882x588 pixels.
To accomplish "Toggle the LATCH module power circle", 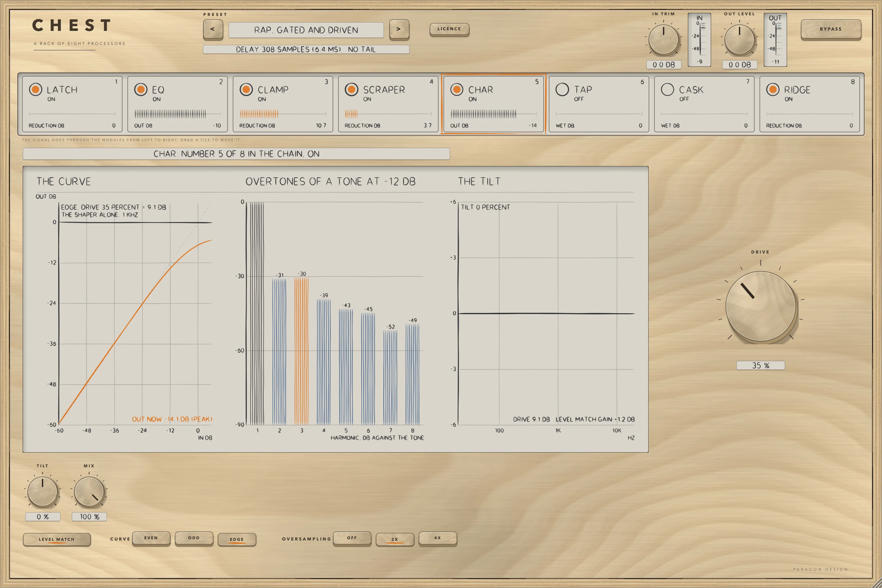I will pyautogui.click(x=36, y=89).
